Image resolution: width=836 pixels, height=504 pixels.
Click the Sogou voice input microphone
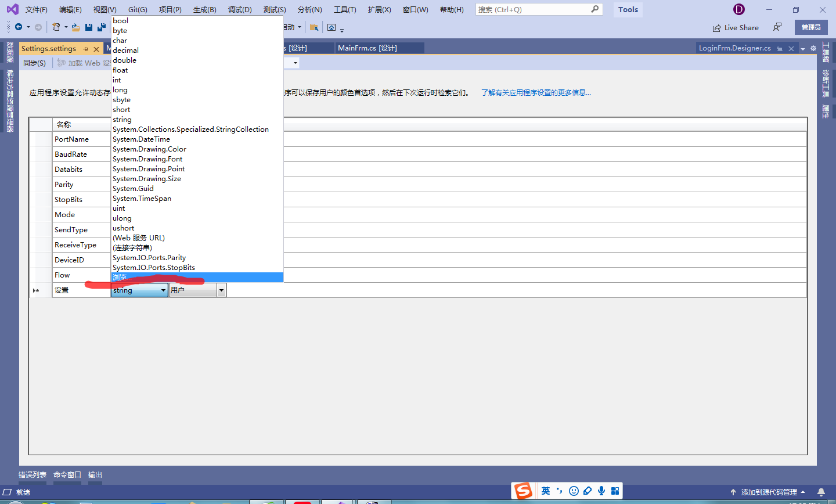point(601,491)
